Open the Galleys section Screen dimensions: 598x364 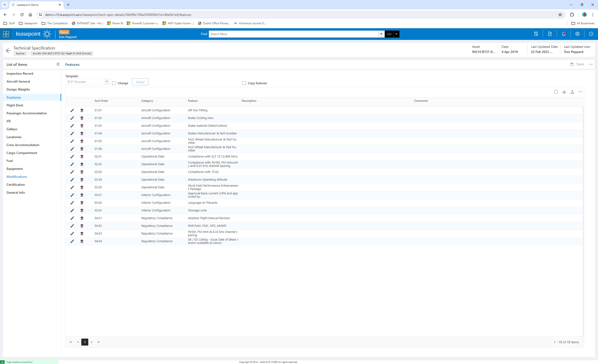(x=12, y=129)
